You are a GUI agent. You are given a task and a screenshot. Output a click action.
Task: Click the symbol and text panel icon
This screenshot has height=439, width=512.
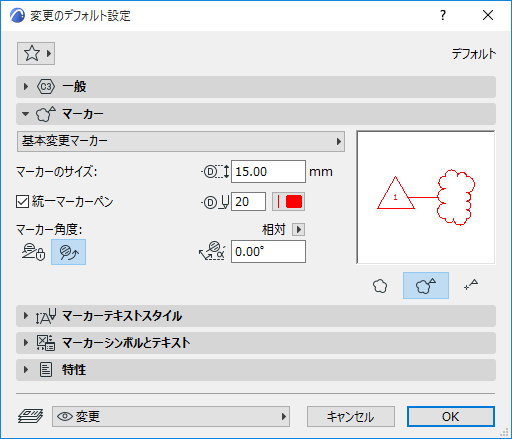coord(46,343)
